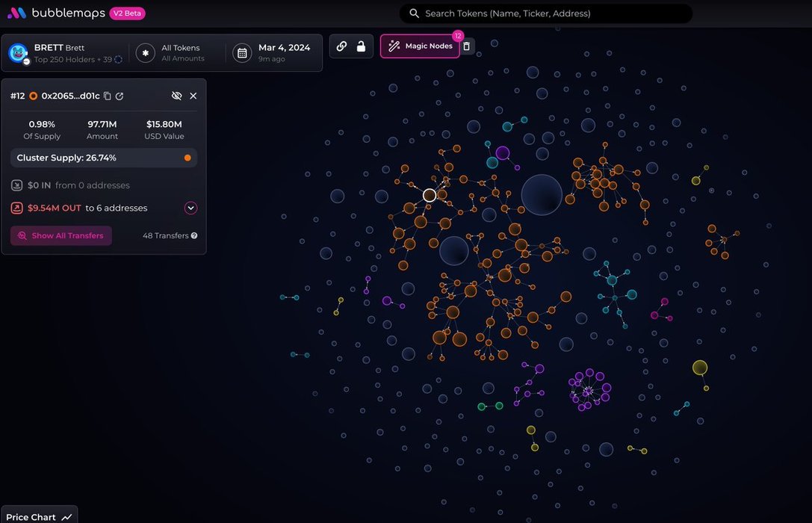The height and width of the screenshot is (523, 812).
Task: Delete magic nodes with the trash icon
Action: 467,46
